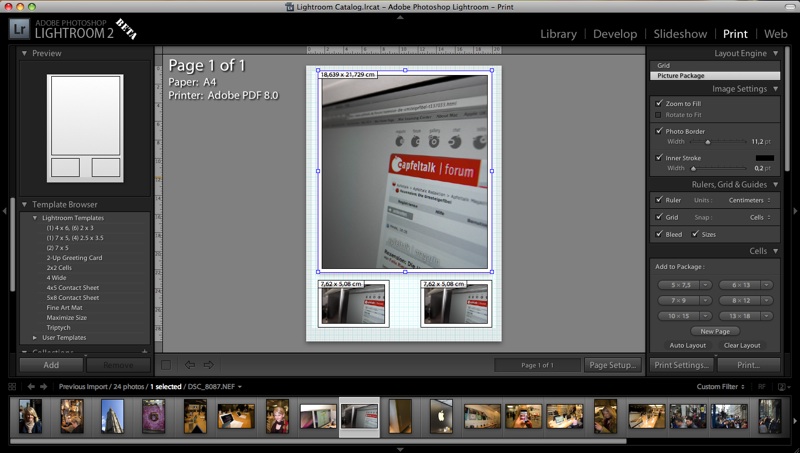Open Inner Stroke black color swatch

(x=764, y=158)
